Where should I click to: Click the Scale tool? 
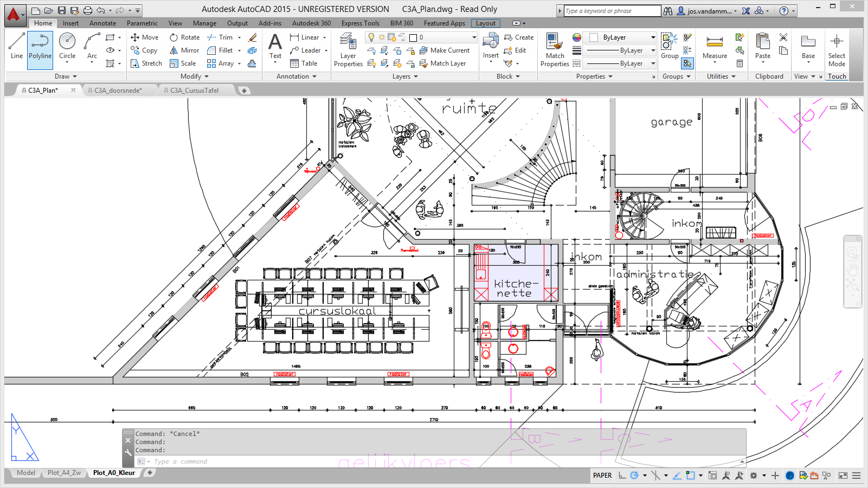point(183,63)
